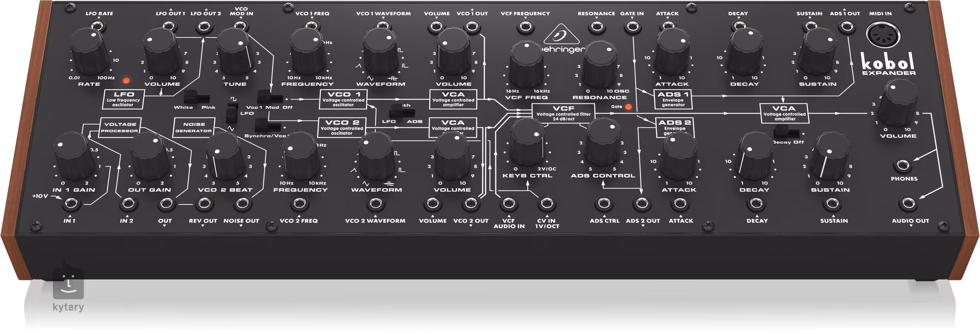Click the red Gate LED indicator
The image size is (980, 332).
point(628,107)
